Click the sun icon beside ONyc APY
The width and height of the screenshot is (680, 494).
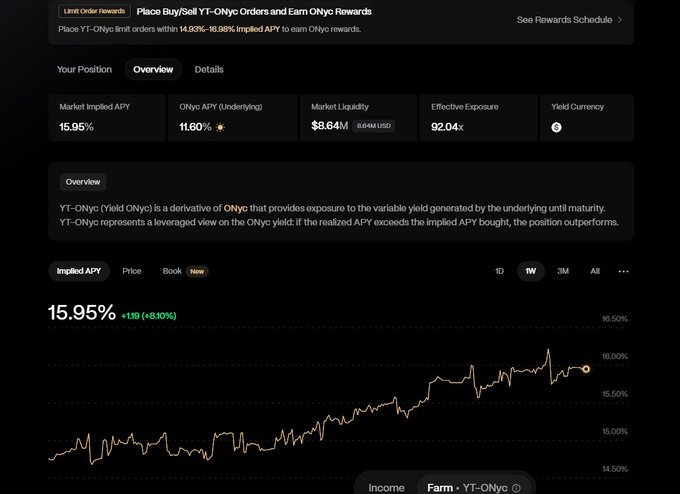tap(220, 128)
